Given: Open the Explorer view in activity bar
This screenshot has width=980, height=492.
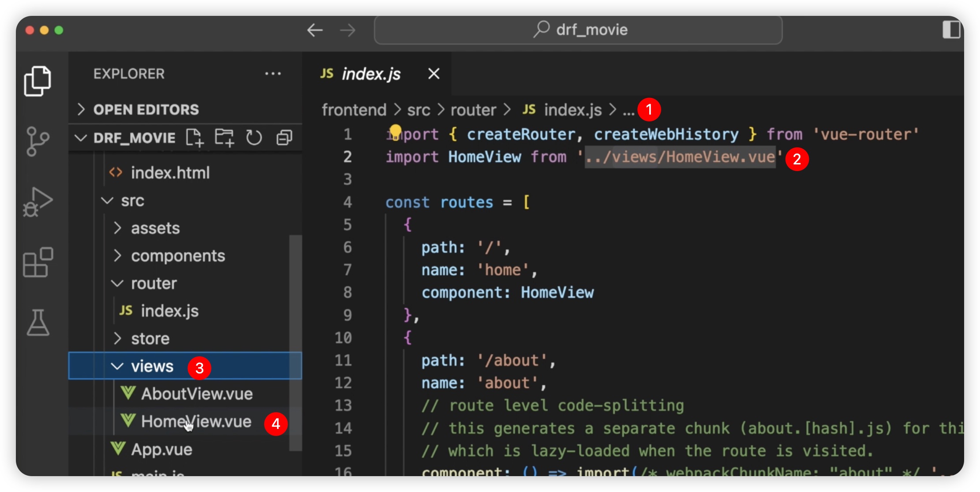Looking at the screenshot, I should coord(37,81).
